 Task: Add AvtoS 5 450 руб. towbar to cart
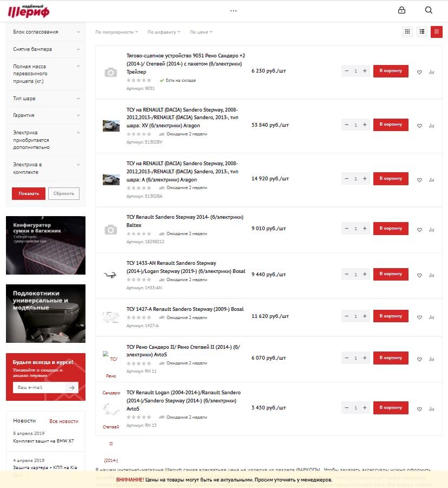tap(391, 408)
